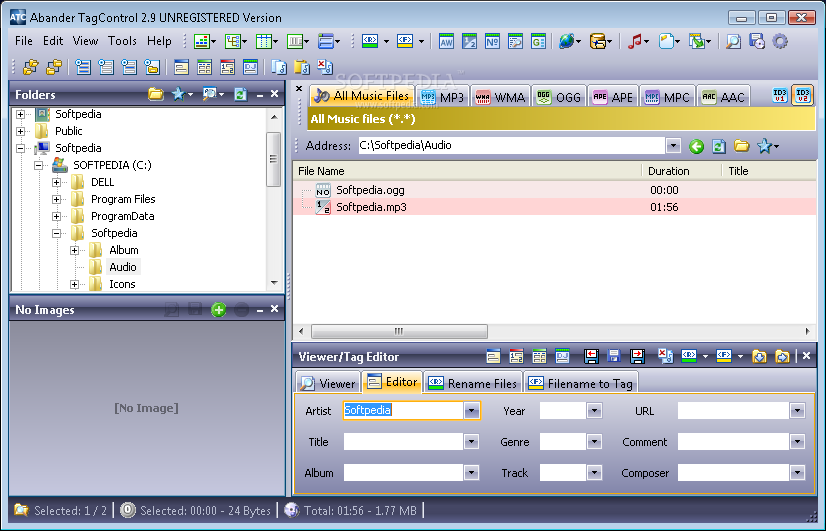
Task: Sort by the Duration column header
Action: (668, 171)
